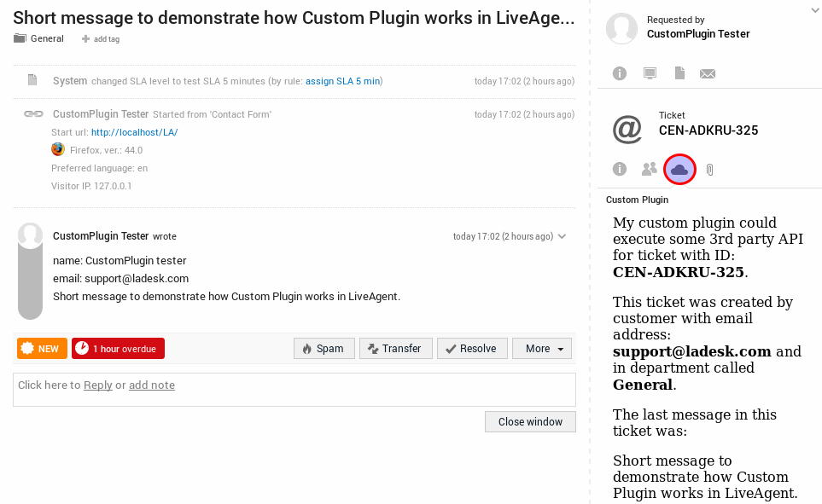822x504 pixels.
Task: Click the Firefox browser icon in ticket details
Action: coord(56,149)
